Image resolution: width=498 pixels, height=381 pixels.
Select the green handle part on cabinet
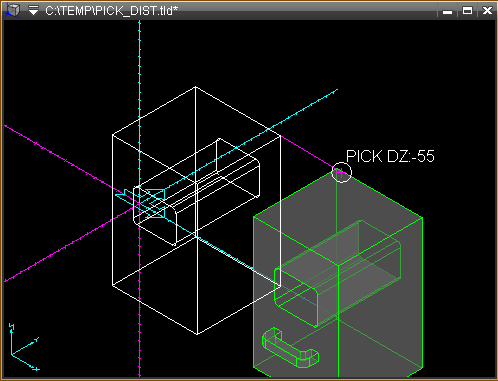(x=290, y=348)
